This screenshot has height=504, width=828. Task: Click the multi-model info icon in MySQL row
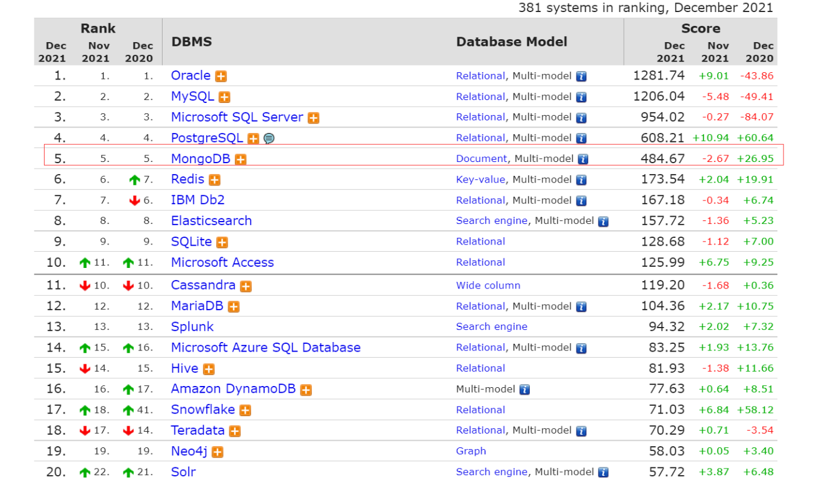click(x=581, y=97)
